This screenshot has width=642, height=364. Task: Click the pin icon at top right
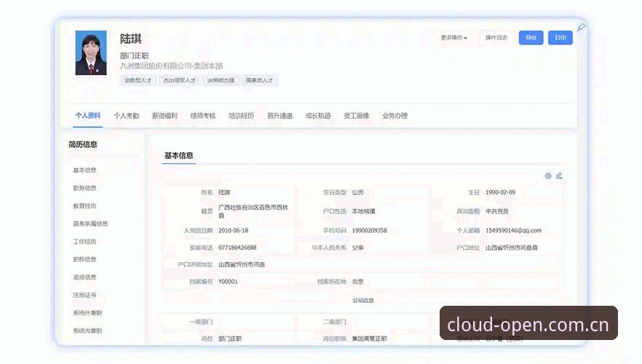click(581, 28)
